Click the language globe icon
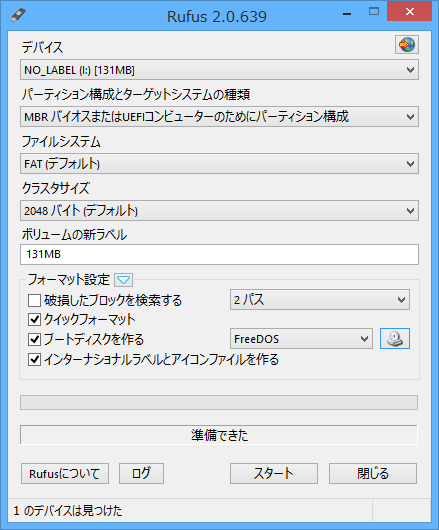Screen dimensions: 439x530 [x=407, y=45]
